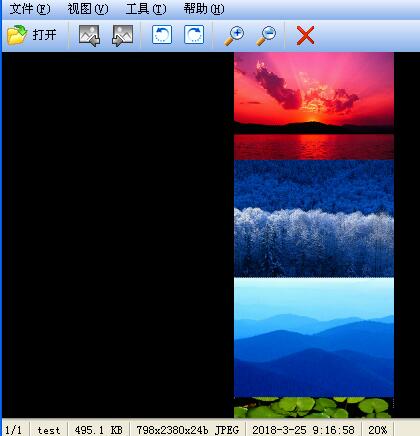Viewport: 420px width, 436px height.
Task: Rotate image clockwise
Action: tap(194, 35)
